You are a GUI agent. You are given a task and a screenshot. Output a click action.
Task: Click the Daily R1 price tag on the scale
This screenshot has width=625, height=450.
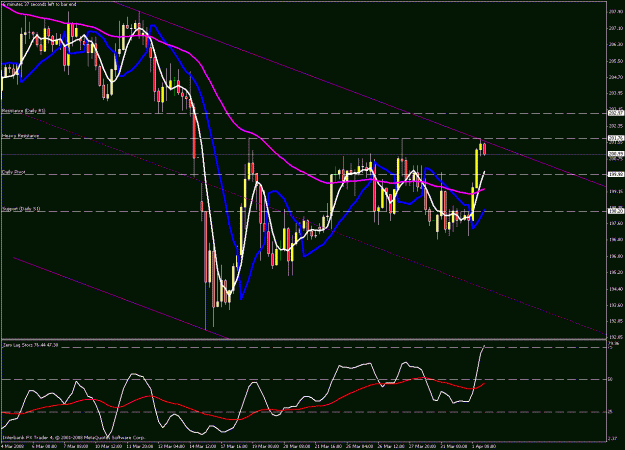pyautogui.click(x=616, y=113)
